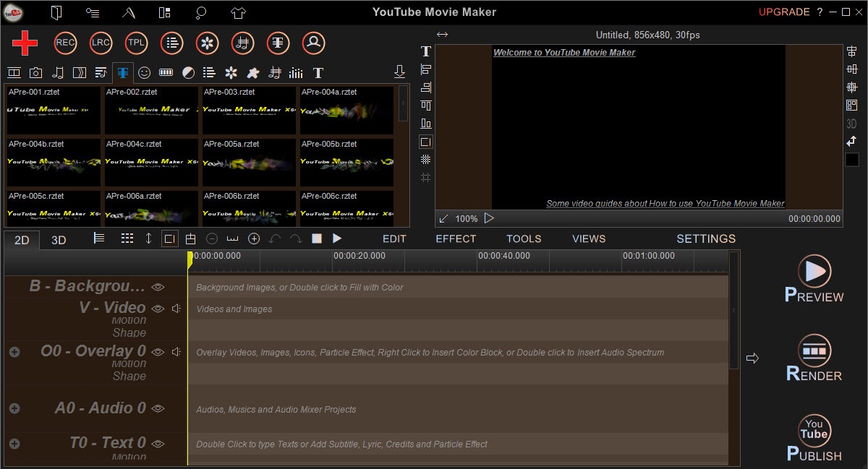Click the white color square in timeline toolbar
This screenshot has height=469, width=868.
[x=317, y=238]
